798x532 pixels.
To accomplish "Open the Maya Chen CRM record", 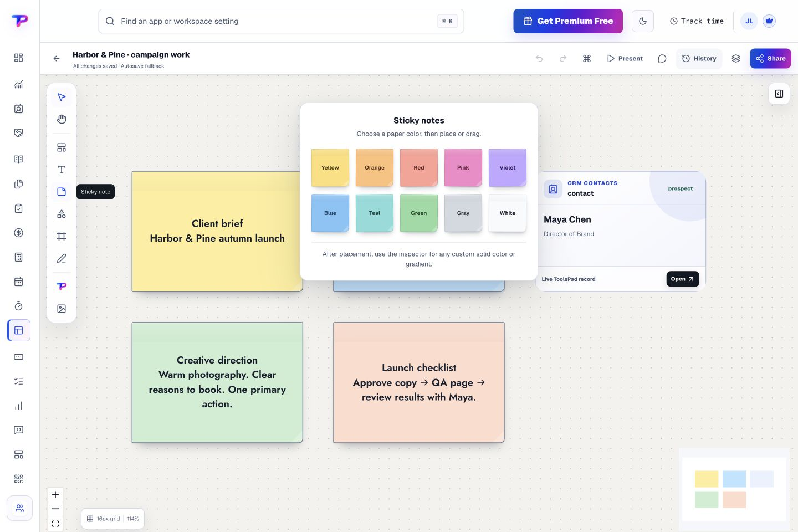I will (683, 279).
